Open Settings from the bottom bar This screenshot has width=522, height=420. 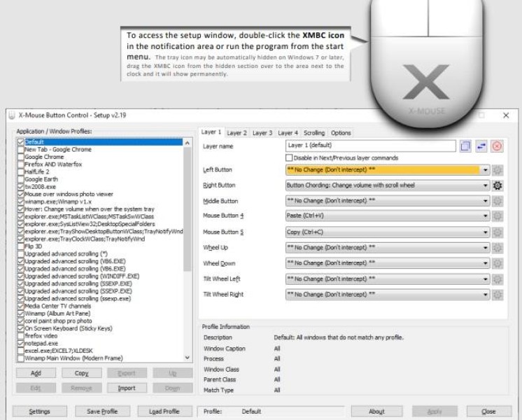pos(40,412)
